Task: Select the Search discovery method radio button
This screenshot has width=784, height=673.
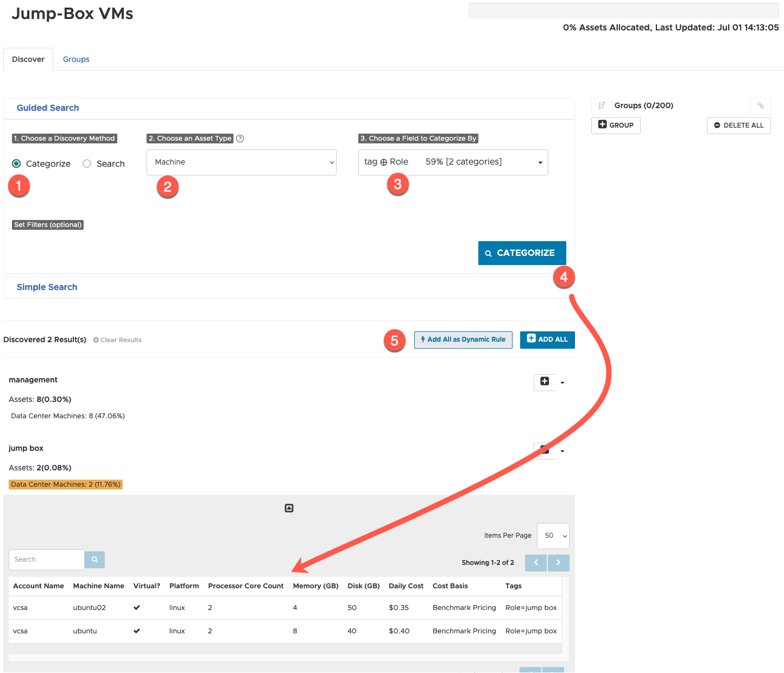Action: (x=87, y=163)
